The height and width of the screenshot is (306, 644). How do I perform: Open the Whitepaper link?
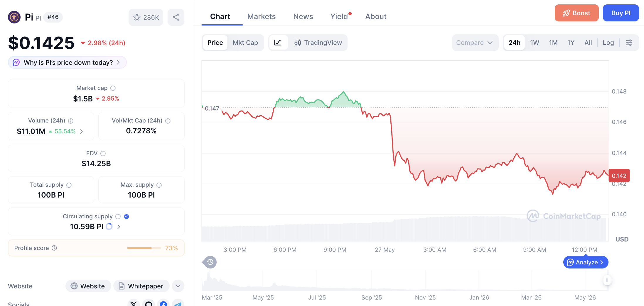click(x=141, y=286)
